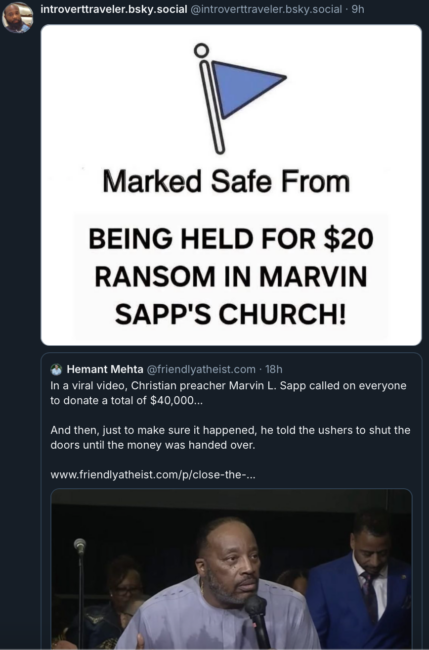
Task: Open introverttraveler.bsky.social display name
Action: [x=114, y=9]
